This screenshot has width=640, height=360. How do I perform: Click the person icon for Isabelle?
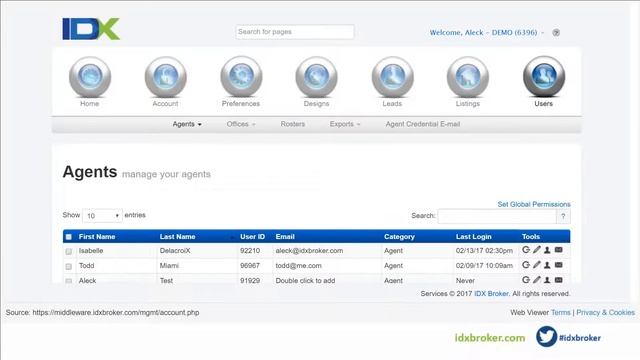click(x=547, y=250)
